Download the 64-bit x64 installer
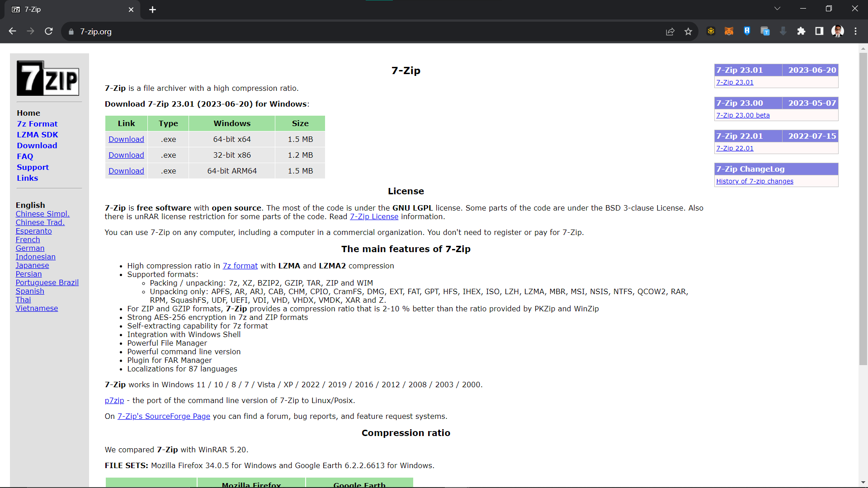The height and width of the screenshot is (488, 868). click(x=126, y=139)
